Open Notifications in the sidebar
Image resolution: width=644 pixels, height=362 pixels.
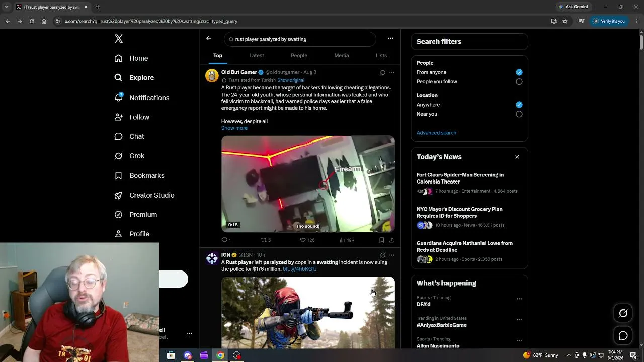click(x=142, y=98)
